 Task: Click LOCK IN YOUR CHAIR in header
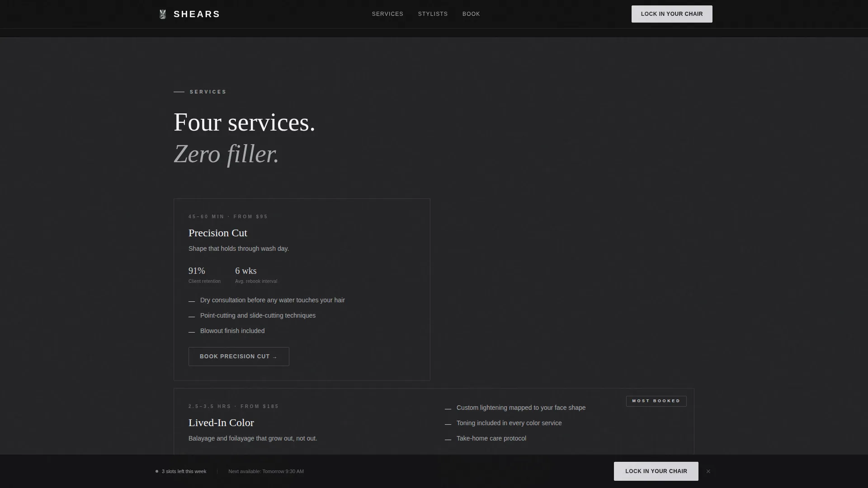(672, 14)
